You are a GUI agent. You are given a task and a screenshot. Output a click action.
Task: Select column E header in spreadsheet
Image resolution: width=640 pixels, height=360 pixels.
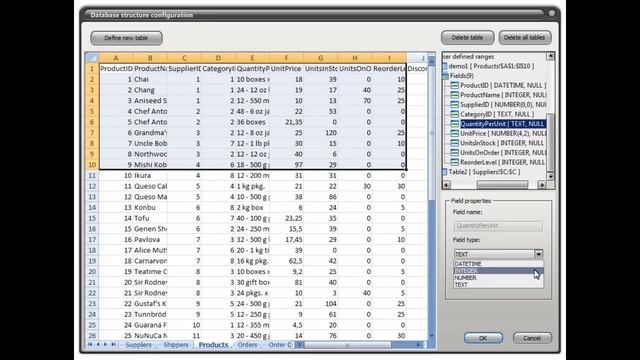point(252,58)
